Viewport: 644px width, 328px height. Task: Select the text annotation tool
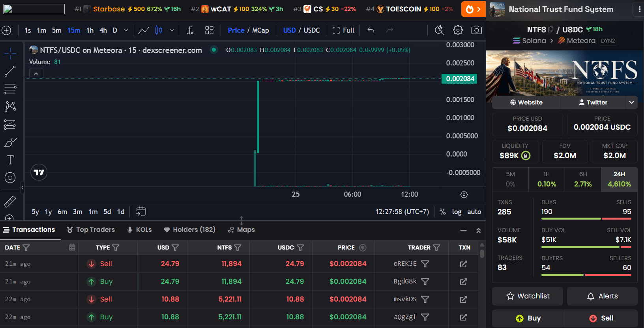point(10,160)
